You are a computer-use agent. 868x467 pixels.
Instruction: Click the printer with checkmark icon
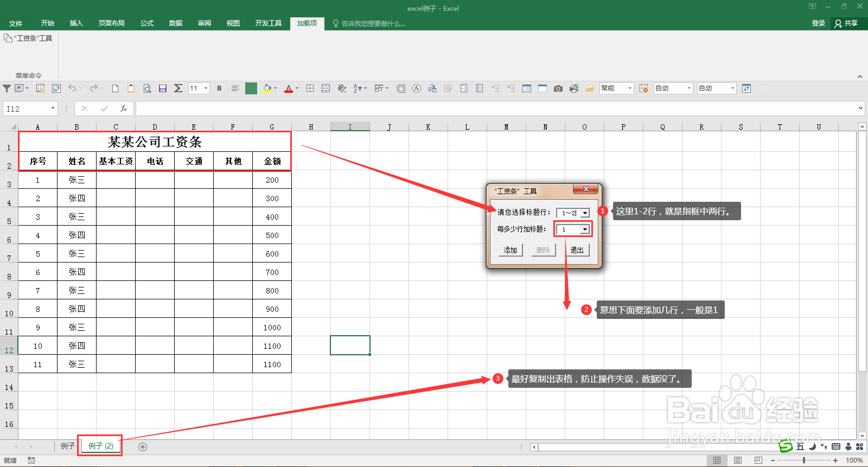click(574, 88)
